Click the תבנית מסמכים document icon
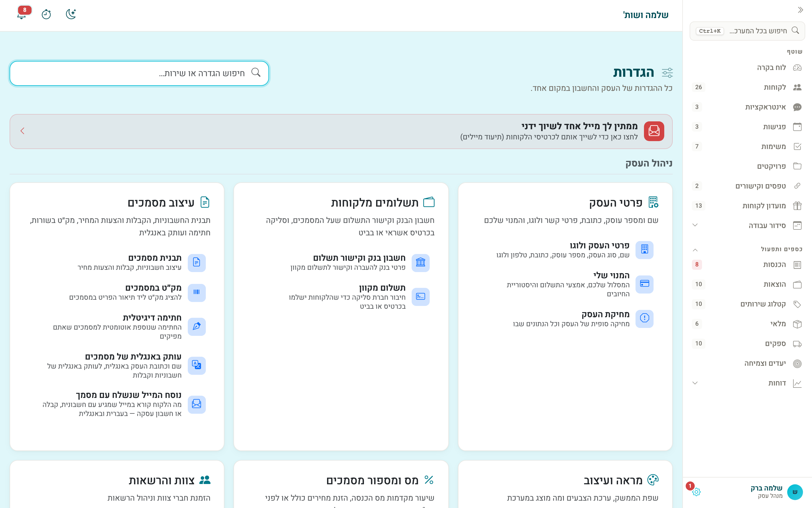Image resolution: width=812 pixels, height=508 pixels. [197, 262]
